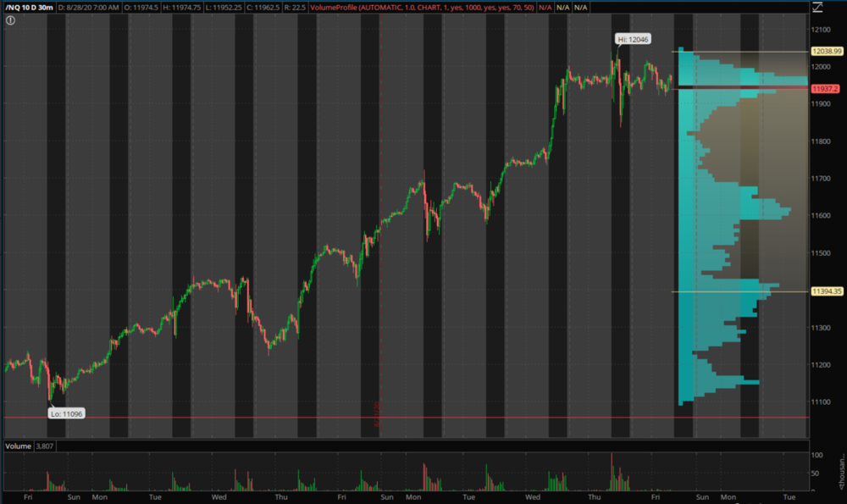
Task: Select the 12038.99 yellow price label
Action: 826,52
